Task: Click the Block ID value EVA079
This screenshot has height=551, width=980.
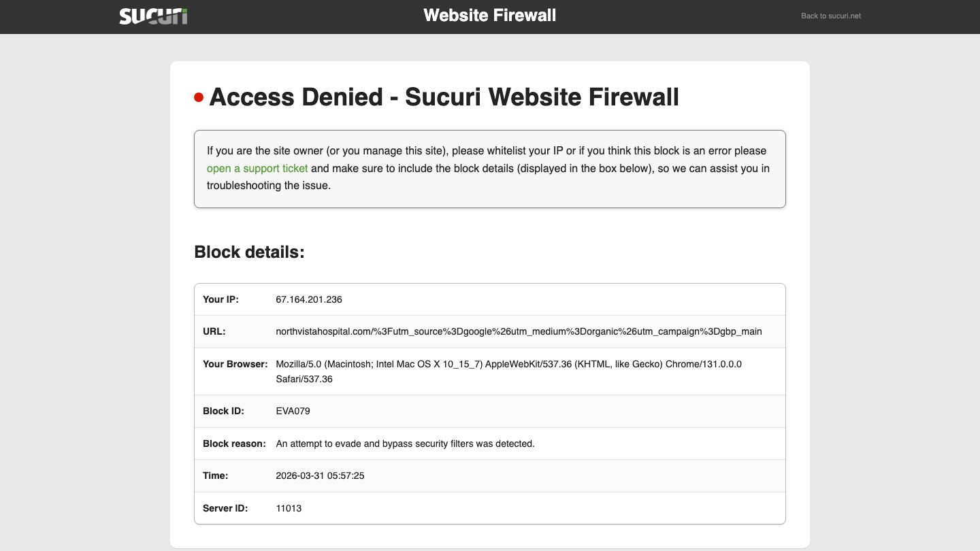Action: coord(293,411)
